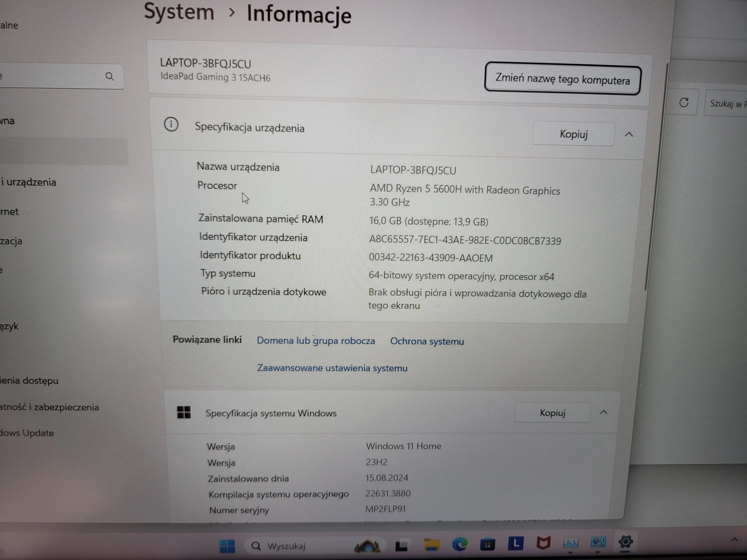Open Ochrona systemu link
This screenshot has width=747, height=560.
coord(427,341)
